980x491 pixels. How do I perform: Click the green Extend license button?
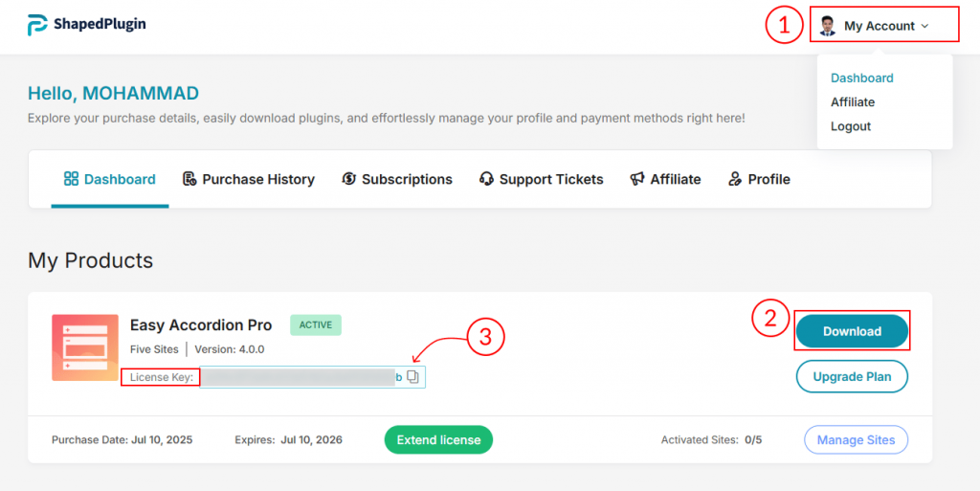[x=438, y=440]
